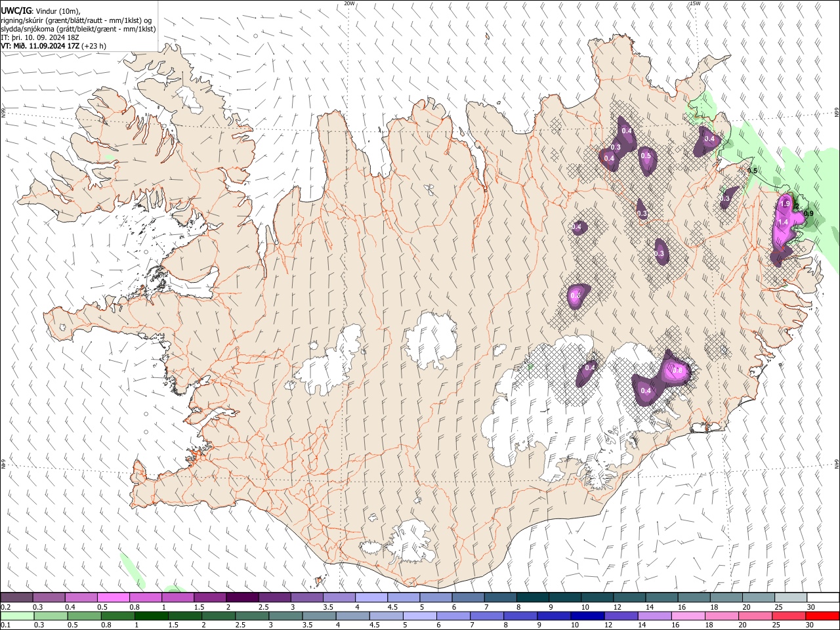Image resolution: width=840 pixels, height=630 pixels.
Task: Pick lower legend swatch labeled 1.5
Action: coord(184,616)
